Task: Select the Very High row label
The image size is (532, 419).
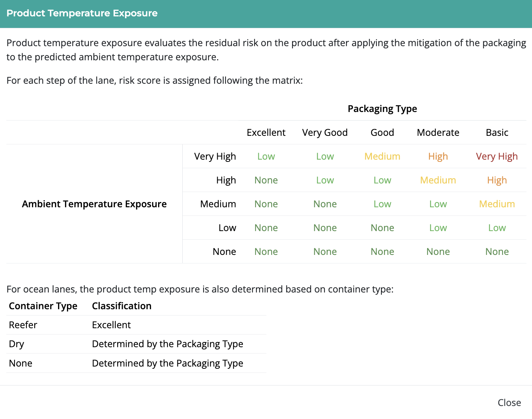Action: coord(215,156)
